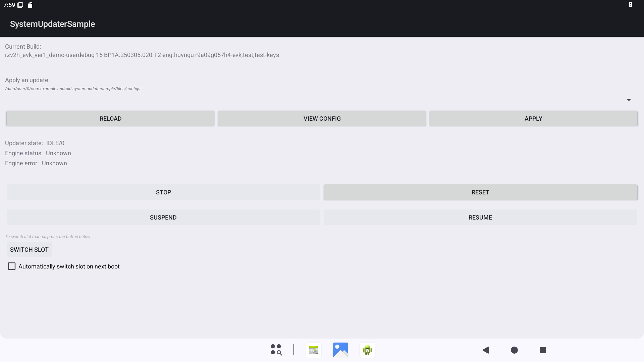Open the Gallery app icon

coord(340,350)
